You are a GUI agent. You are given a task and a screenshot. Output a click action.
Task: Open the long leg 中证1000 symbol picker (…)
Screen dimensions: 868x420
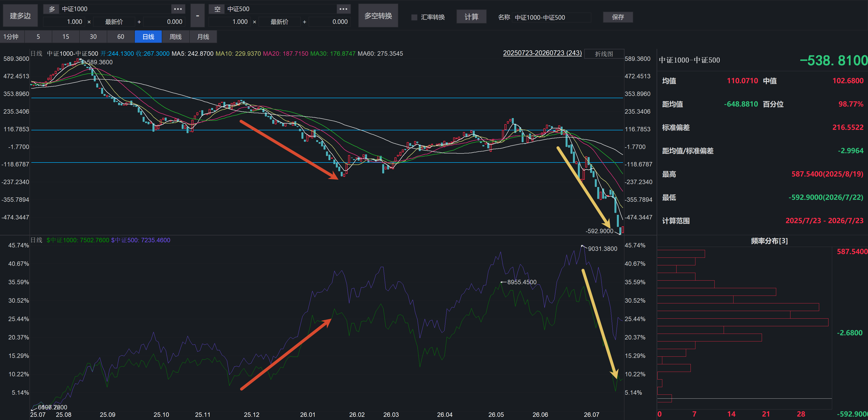coord(177,9)
